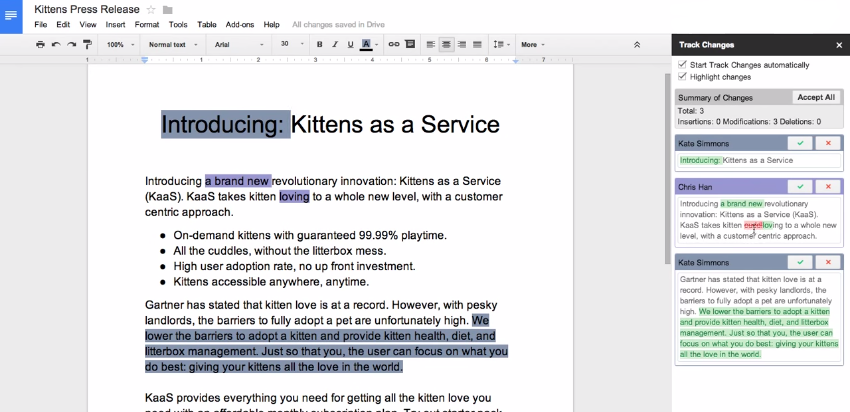The width and height of the screenshot is (850, 412).
Task: Accept Chris Han's change with the green checkmark
Action: (800, 187)
